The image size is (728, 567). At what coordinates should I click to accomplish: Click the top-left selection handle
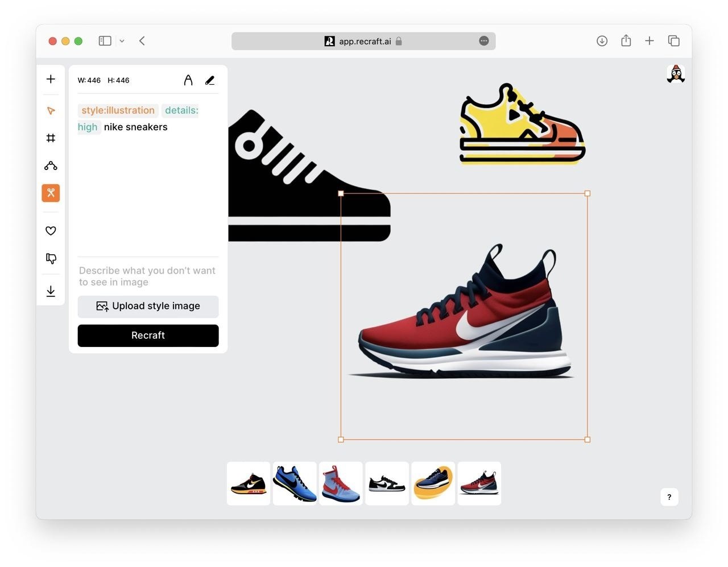tap(341, 193)
